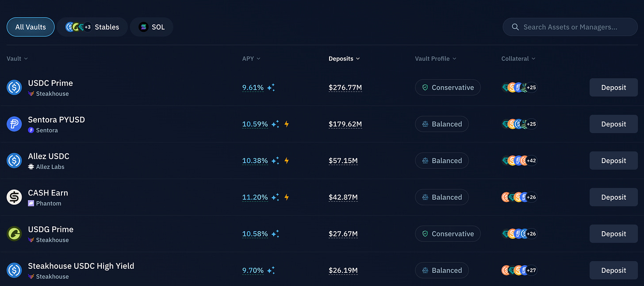Deposit into the CASH Earn vault
The image size is (644, 286).
[x=613, y=197]
